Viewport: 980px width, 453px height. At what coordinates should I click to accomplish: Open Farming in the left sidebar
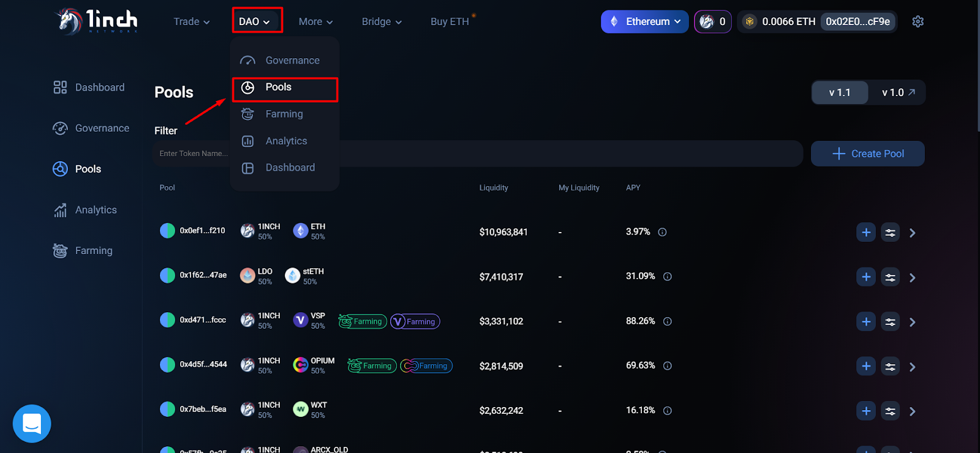coord(83,250)
